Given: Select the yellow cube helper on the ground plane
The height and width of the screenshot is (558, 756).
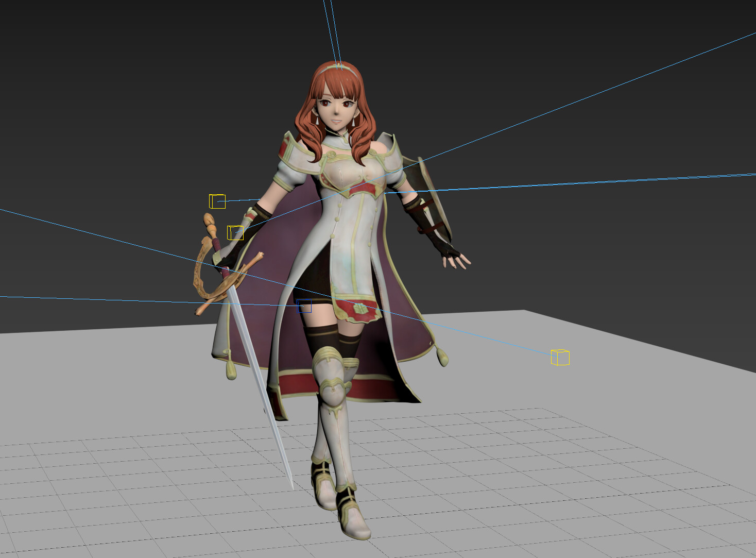Looking at the screenshot, I should (559, 358).
